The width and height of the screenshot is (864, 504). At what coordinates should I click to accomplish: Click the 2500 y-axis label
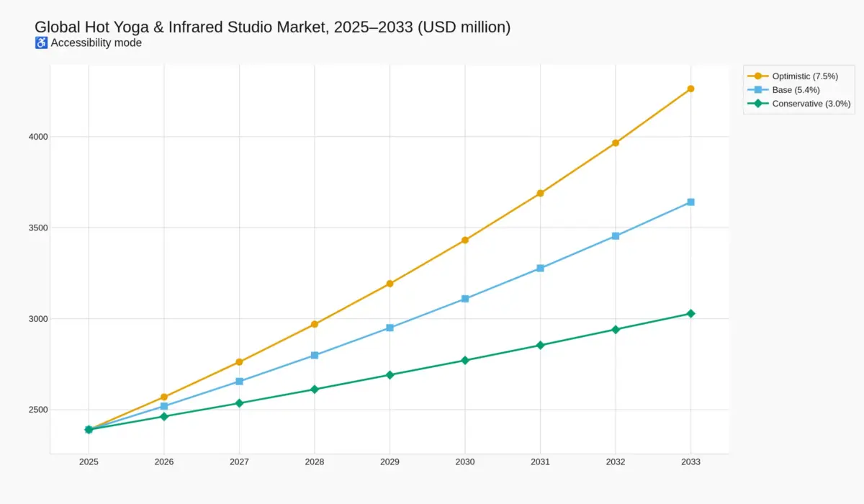point(37,410)
